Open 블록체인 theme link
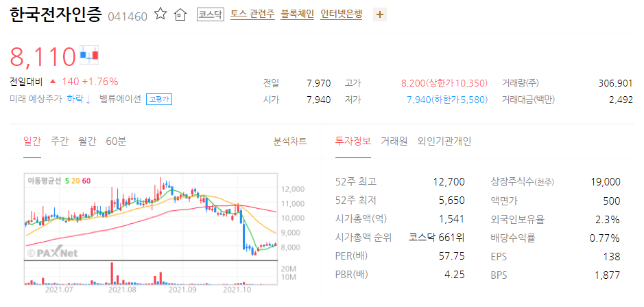This screenshot has height=307, width=644. tap(298, 15)
